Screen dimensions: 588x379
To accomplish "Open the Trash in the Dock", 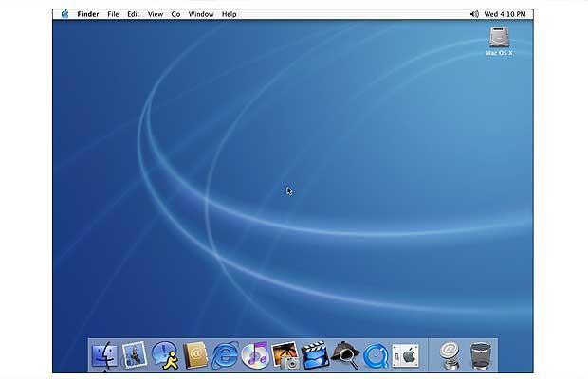I will (481, 356).
